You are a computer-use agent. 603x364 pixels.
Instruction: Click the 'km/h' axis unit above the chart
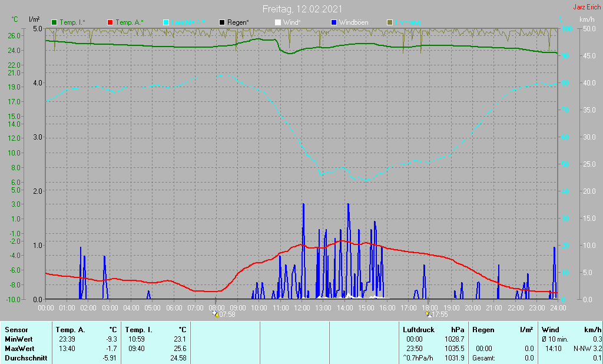[587, 19]
